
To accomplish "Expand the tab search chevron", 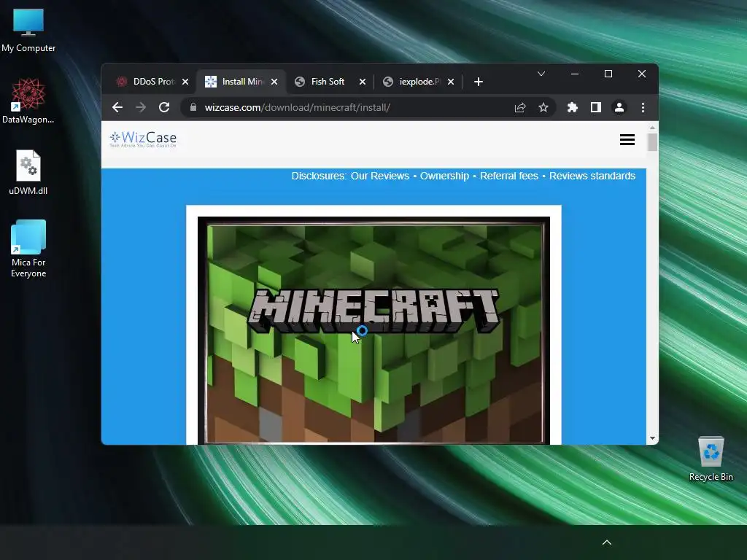I will click(x=541, y=74).
